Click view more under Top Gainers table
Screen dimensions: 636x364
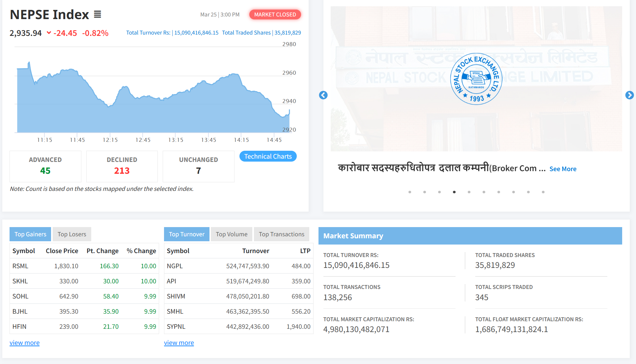tap(24, 343)
